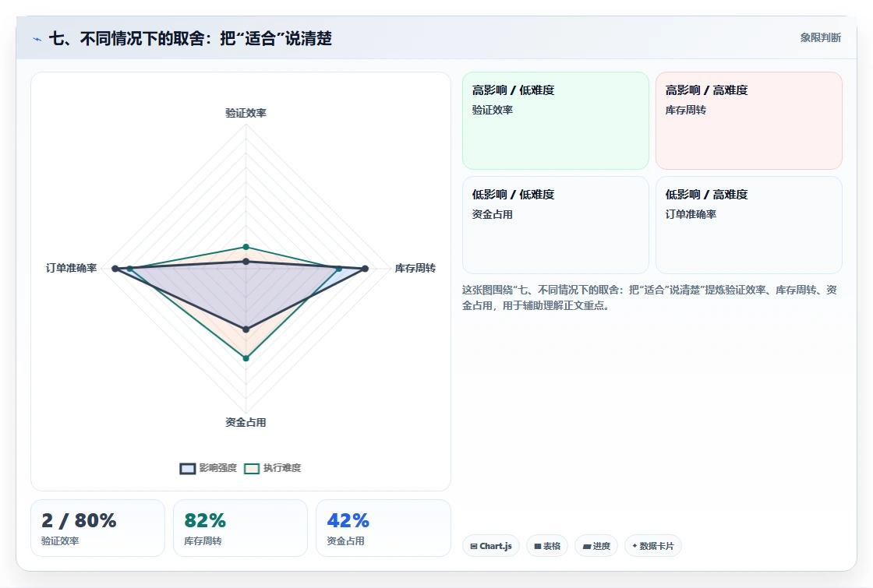Image resolution: width=873 pixels, height=588 pixels.
Task: Click the dark 影响强度 point on 订单准确率 axis
Action: click(x=115, y=269)
